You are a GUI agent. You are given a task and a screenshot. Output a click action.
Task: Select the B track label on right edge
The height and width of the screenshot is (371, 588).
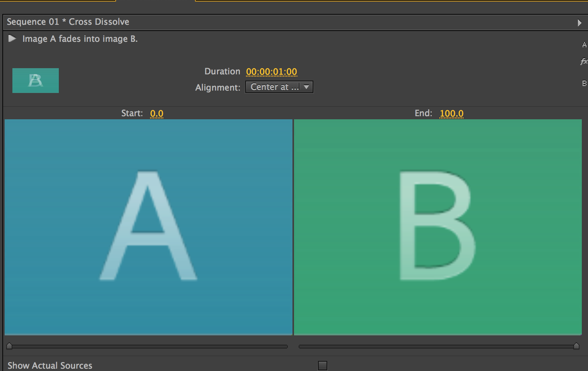[x=584, y=83]
